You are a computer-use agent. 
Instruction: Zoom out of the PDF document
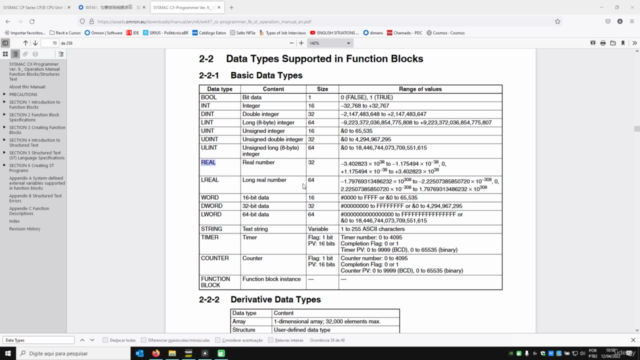click(x=291, y=43)
